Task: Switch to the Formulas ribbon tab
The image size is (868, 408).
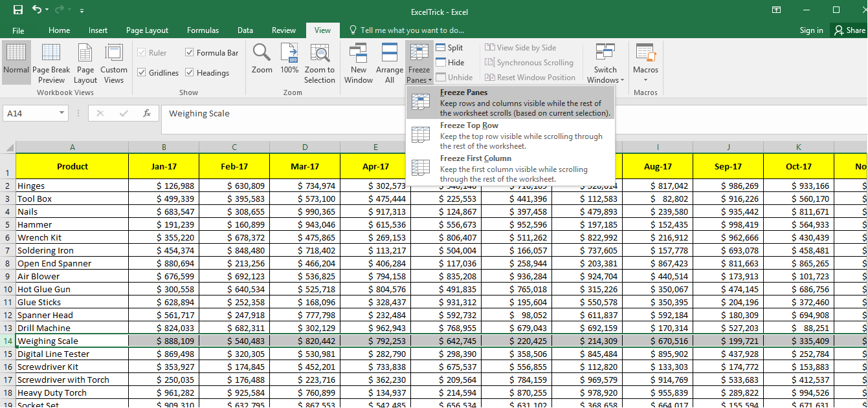Action: tap(203, 30)
